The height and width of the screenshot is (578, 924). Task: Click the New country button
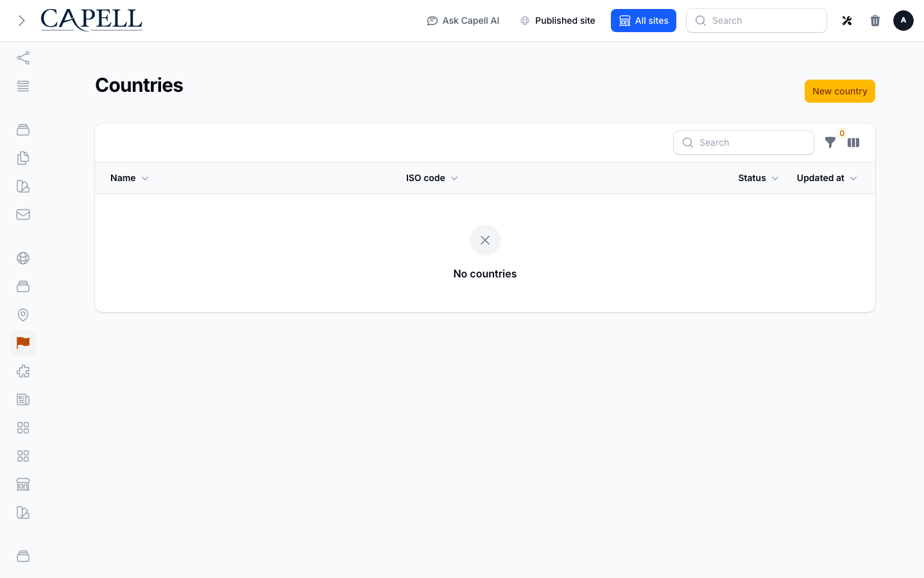pos(840,91)
